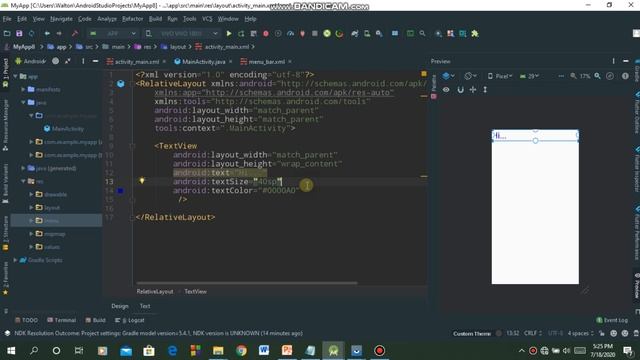Open the device selection dropdown

[x=182, y=33]
